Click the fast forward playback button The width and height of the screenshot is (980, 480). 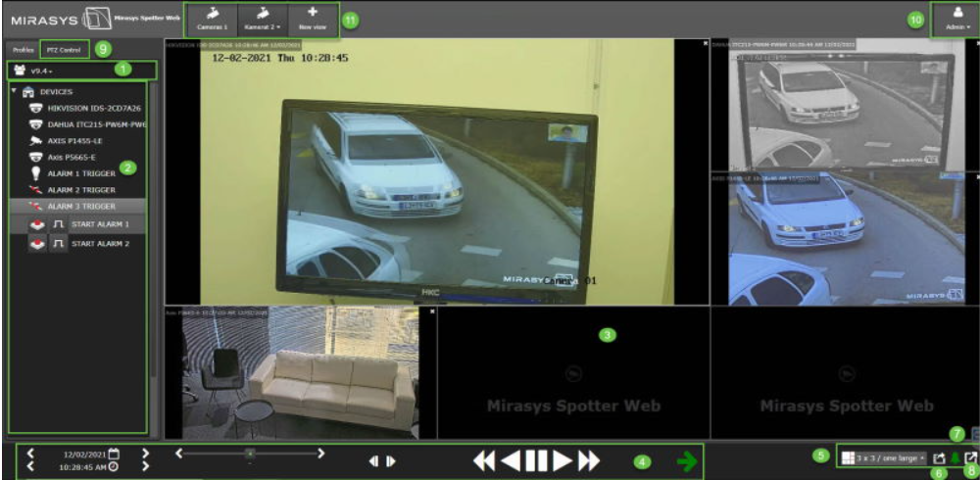click(588, 461)
